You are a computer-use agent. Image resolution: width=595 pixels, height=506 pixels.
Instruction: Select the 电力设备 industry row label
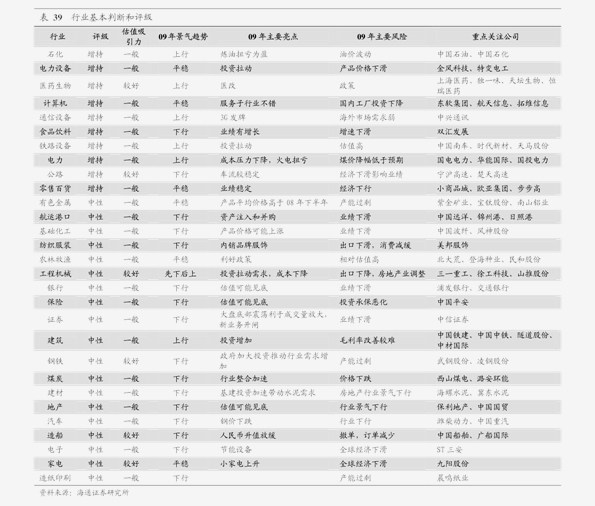(55, 68)
